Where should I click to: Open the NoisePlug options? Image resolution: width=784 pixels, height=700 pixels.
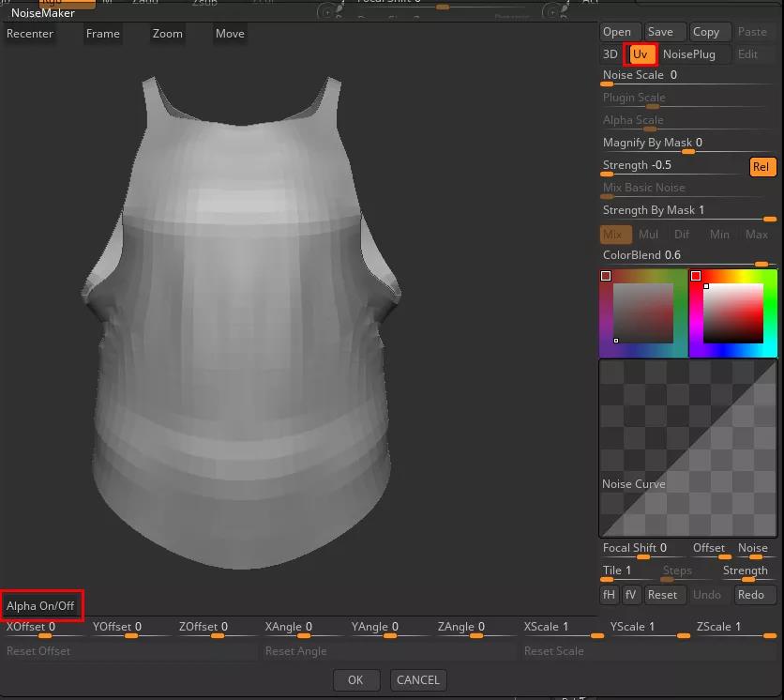688,54
